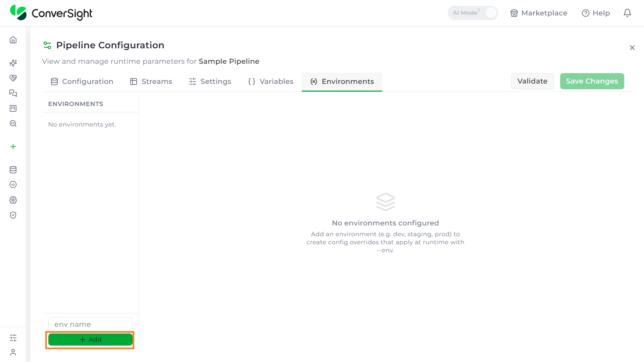Click the 'No environments configured' heading
This screenshot has width=644, height=362.
click(x=385, y=223)
